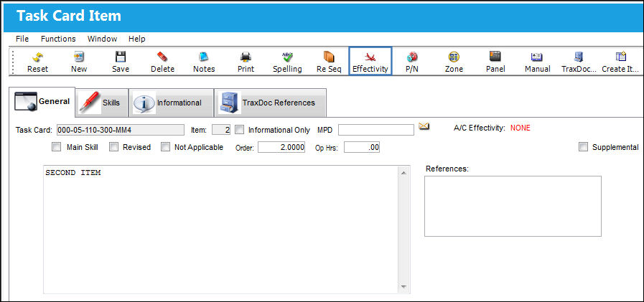Click the Order value field
Image resolution: width=644 pixels, height=302 pixels.
pos(281,147)
